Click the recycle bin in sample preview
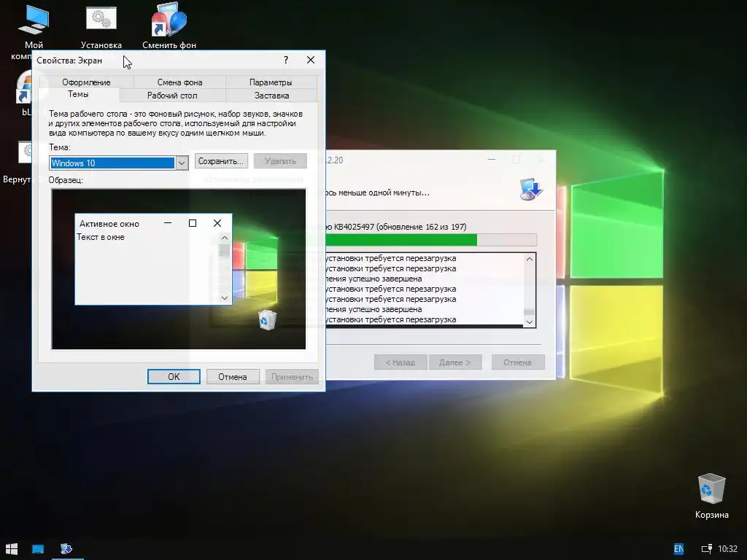The width and height of the screenshot is (747, 560). [x=267, y=319]
